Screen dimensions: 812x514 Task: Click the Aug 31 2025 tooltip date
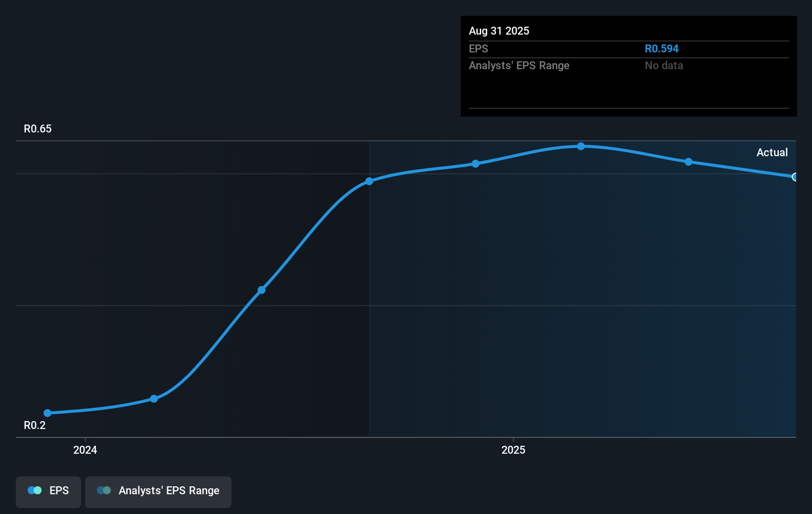point(499,31)
